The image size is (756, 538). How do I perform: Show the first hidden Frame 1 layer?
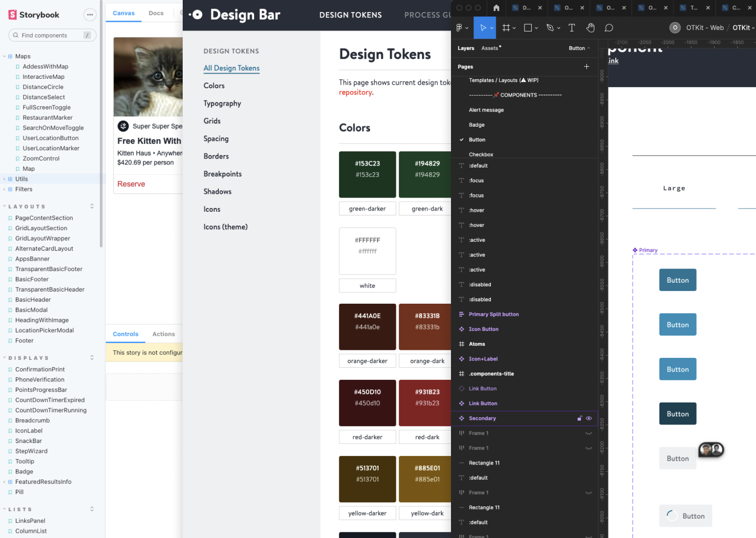(589, 433)
